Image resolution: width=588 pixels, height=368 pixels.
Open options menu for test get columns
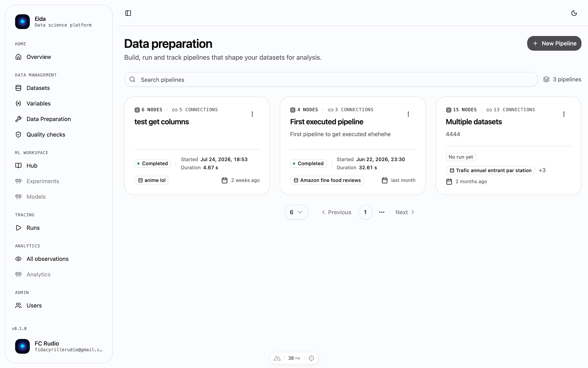coord(252,114)
